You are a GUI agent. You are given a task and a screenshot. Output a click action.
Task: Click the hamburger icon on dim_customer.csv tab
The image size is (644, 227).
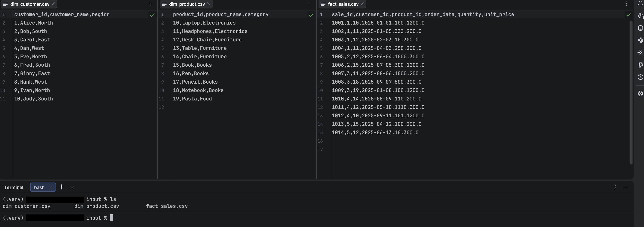[5, 4]
